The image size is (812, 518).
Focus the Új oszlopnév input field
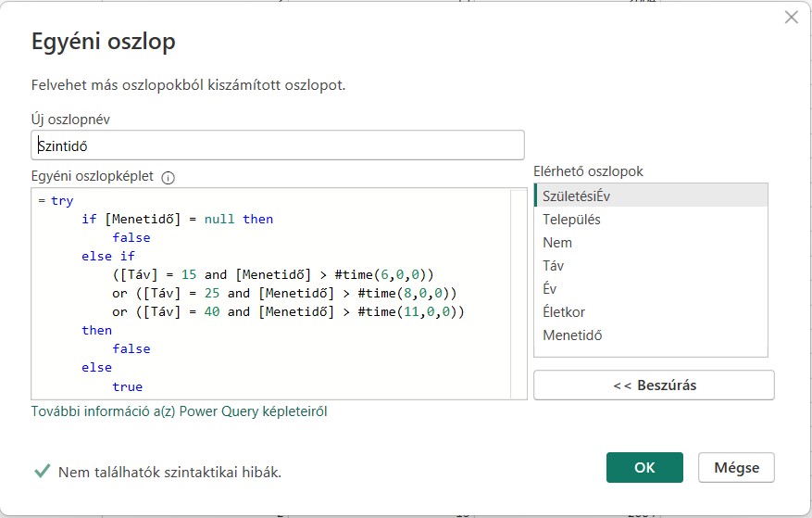(278, 145)
